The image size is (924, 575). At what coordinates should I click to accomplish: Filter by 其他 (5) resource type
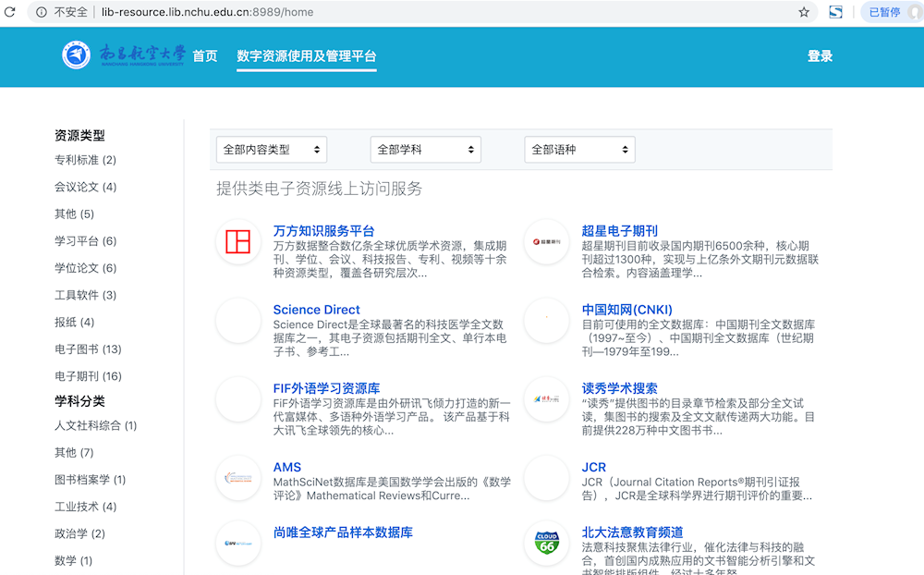(x=74, y=214)
